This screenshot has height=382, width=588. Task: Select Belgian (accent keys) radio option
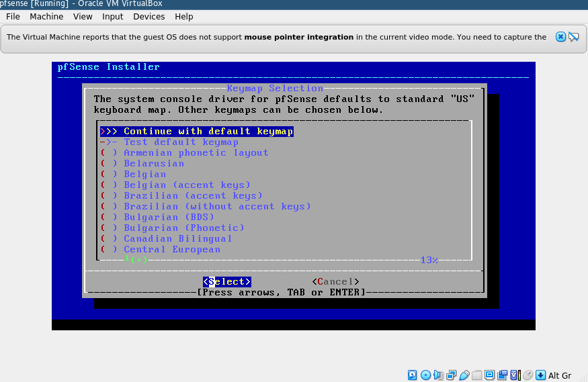[x=175, y=185]
